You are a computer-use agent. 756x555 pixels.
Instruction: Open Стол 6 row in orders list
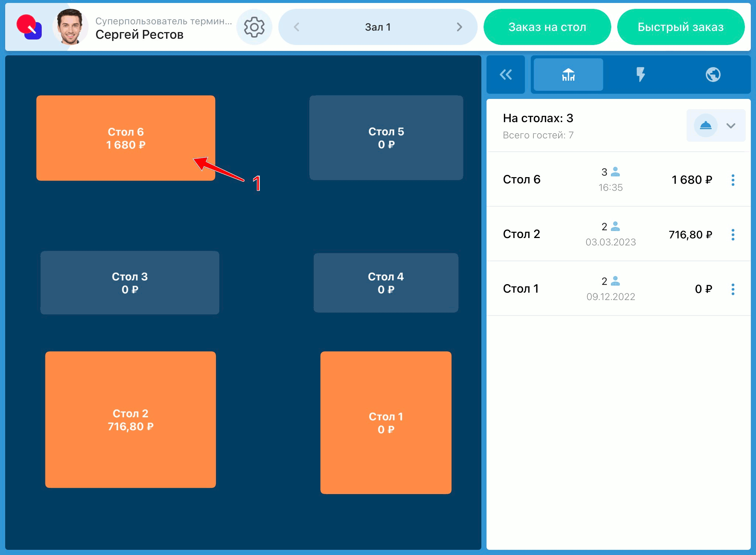(x=619, y=179)
